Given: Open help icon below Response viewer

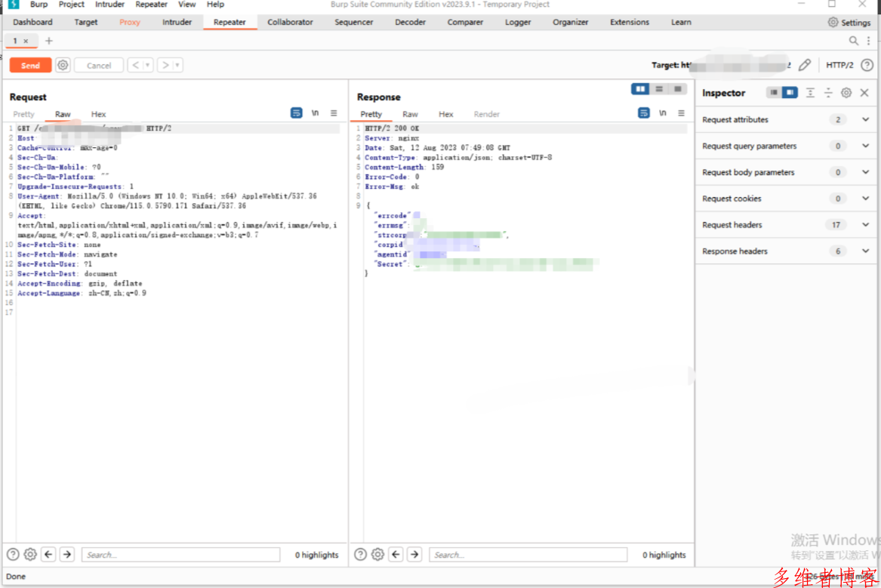Looking at the screenshot, I should pos(361,555).
